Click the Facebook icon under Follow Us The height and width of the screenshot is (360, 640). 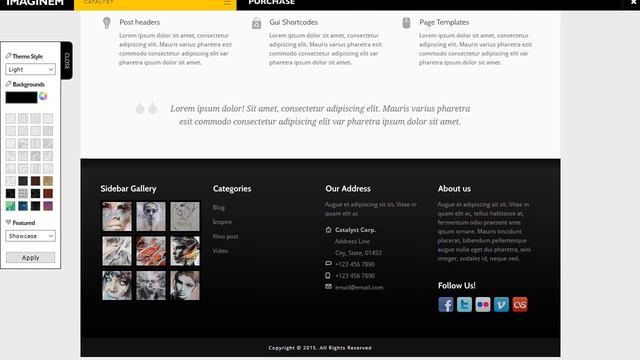click(x=446, y=304)
